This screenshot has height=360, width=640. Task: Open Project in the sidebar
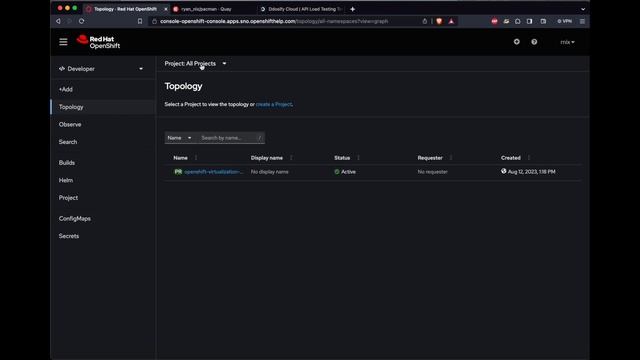click(68, 198)
